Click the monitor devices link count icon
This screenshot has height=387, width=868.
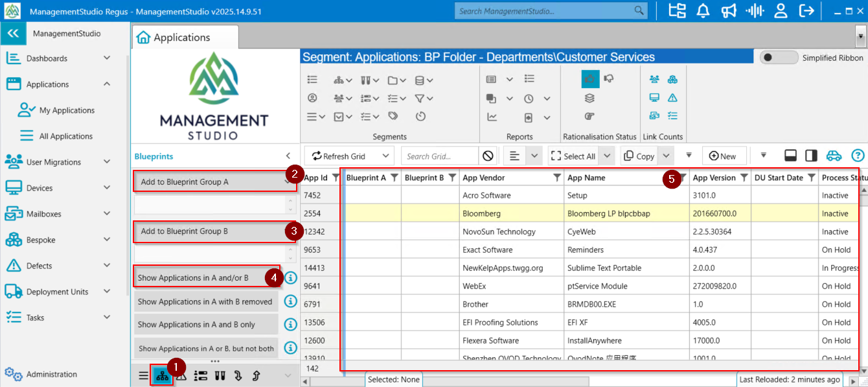pos(654,97)
